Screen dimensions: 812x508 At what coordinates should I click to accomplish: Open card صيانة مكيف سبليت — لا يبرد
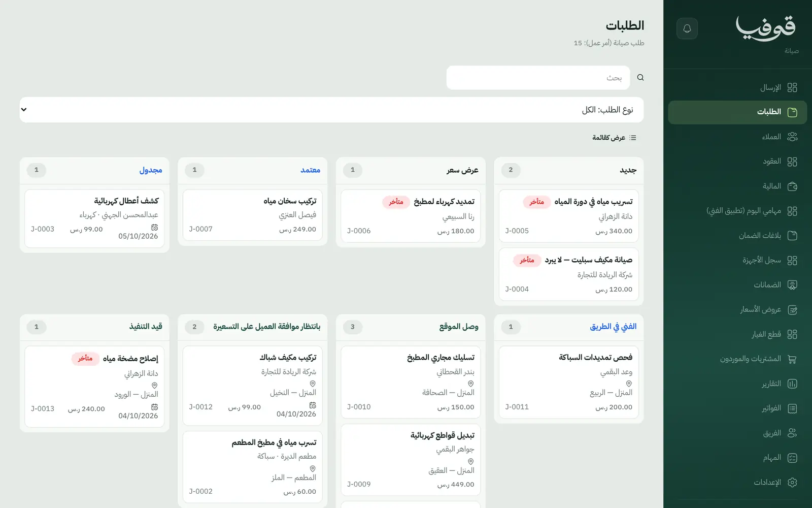pyautogui.click(x=569, y=274)
